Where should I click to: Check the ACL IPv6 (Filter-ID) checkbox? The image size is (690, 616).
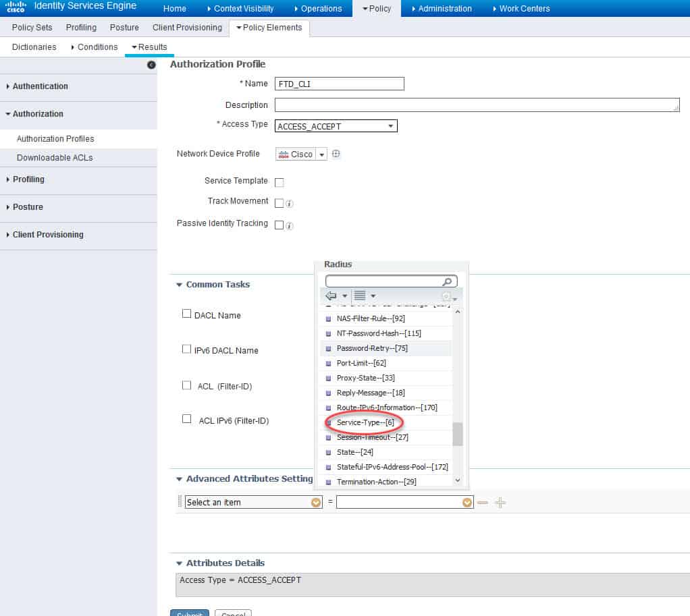tap(186, 419)
